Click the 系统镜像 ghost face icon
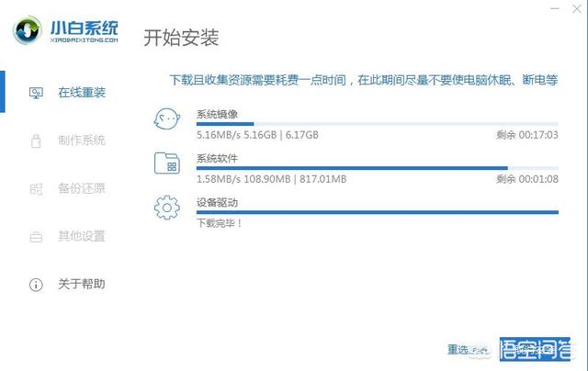Viewport: 588px width, 371px height. point(167,118)
